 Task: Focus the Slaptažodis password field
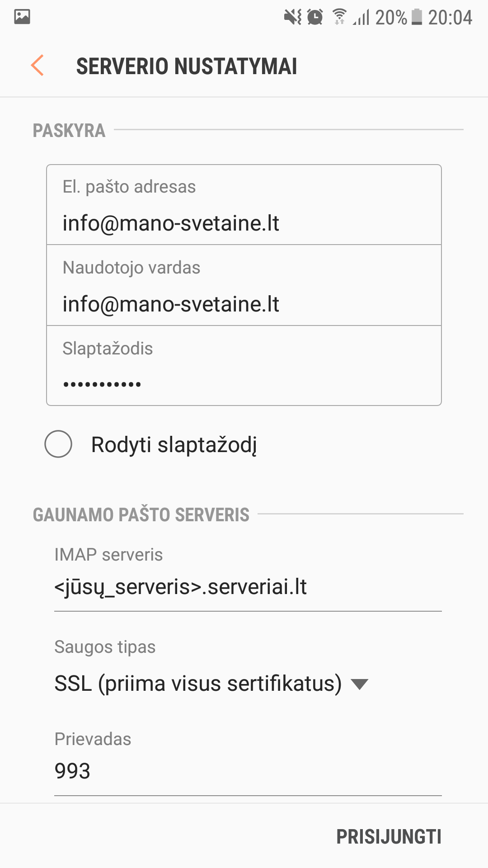(244, 384)
